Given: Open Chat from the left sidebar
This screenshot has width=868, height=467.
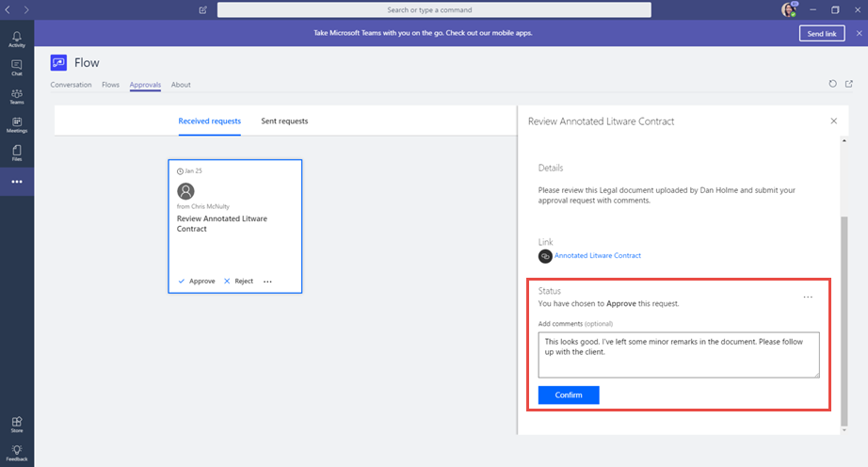Looking at the screenshot, I should click(x=16, y=68).
